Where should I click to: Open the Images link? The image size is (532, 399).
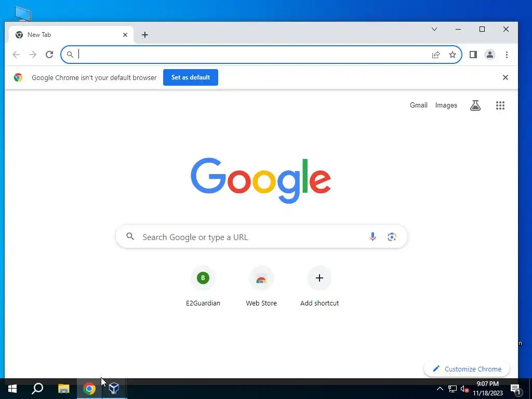tap(446, 105)
